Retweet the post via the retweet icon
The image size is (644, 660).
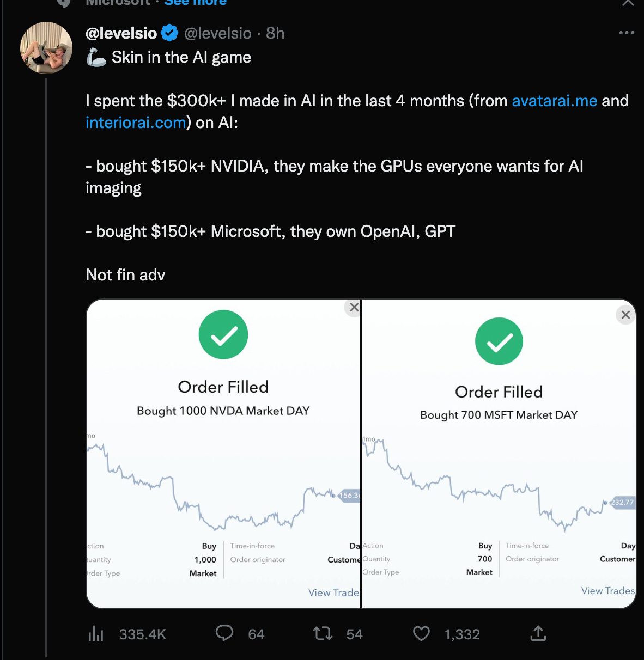coord(322,633)
